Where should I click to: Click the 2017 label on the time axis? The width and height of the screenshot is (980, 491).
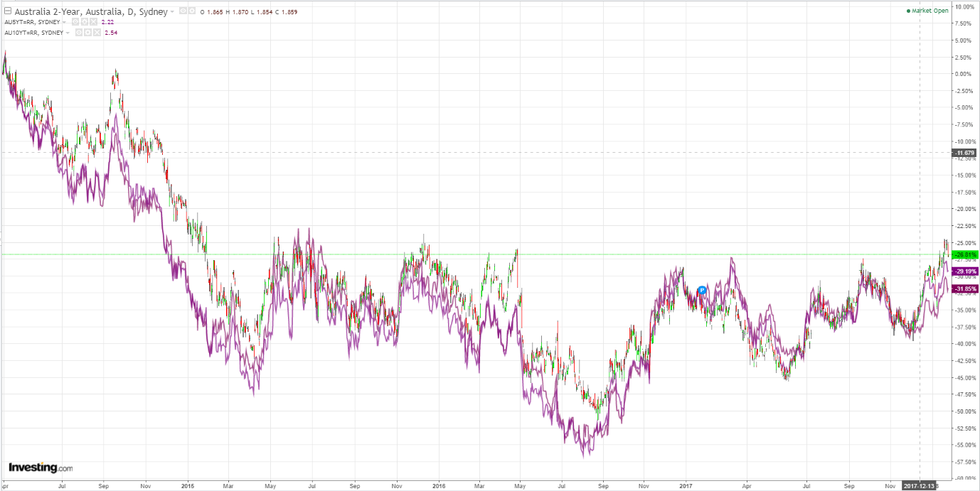(x=686, y=486)
